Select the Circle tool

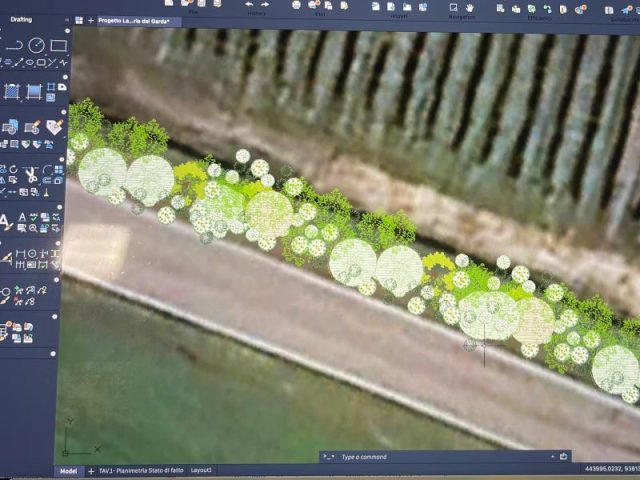tap(36, 45)
